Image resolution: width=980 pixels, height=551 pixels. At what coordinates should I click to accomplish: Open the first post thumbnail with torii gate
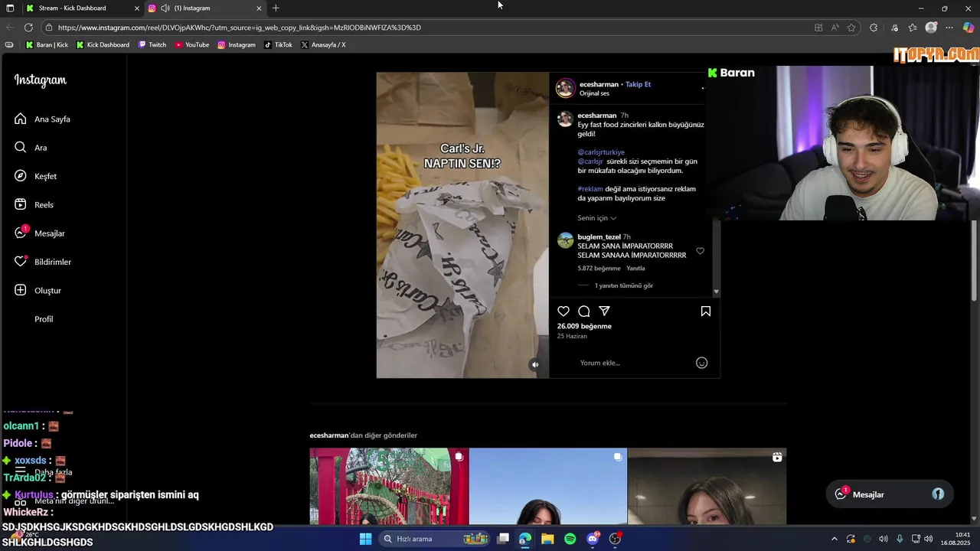tap(389, 486)
